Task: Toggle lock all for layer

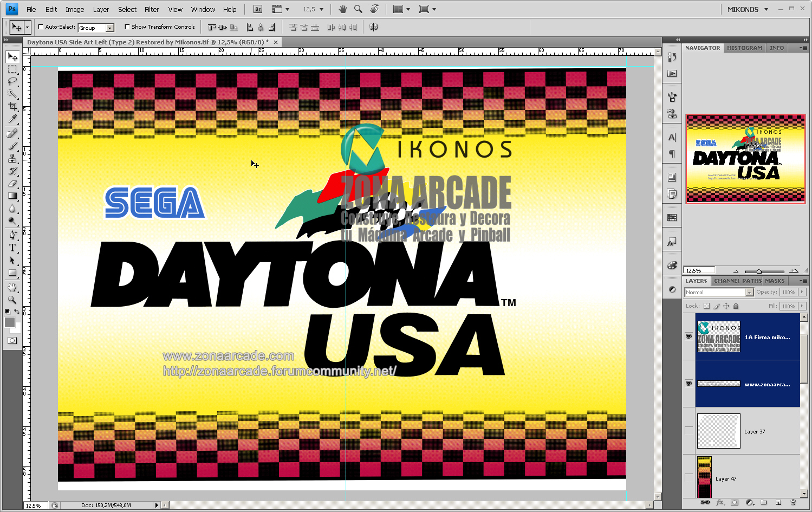Action: click(736, 306)
